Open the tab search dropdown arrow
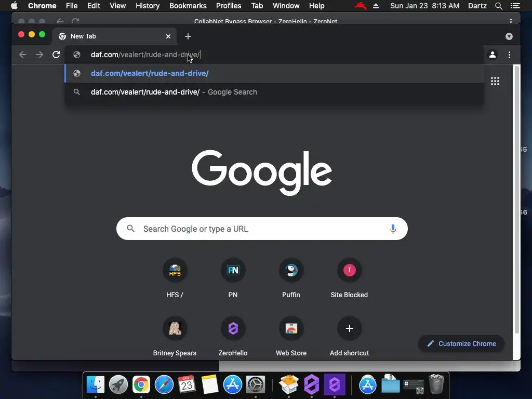Screen dimensions: 532x399 pyautogui.click(x=509, y=36)
